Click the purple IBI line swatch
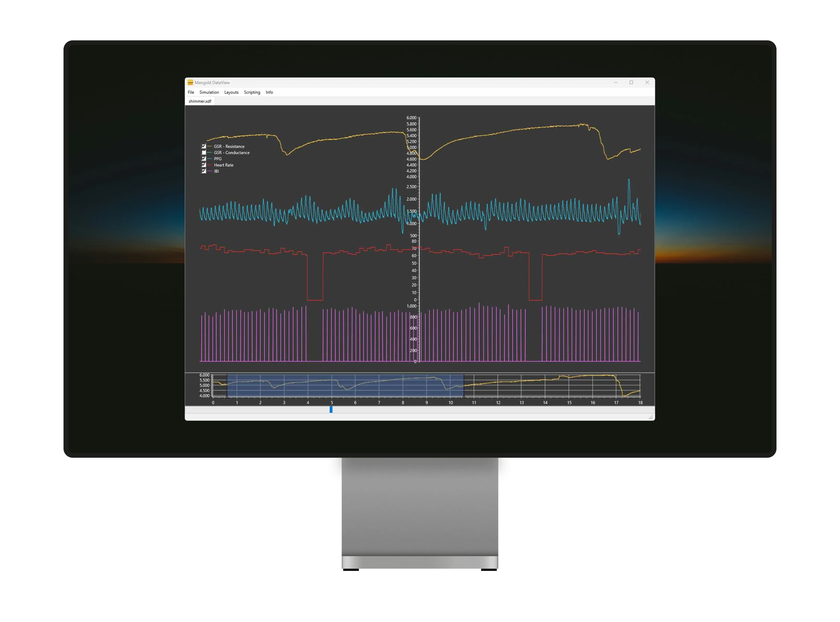Image resolution: width=840 pixels, height=622 pixels. (x=209, y=171)
